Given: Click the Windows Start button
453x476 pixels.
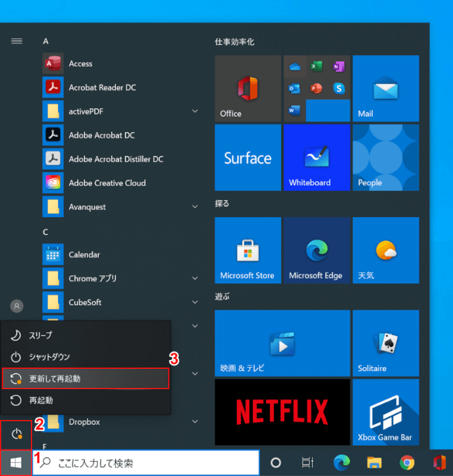Looking at the screenshot, I should point(16,463).
